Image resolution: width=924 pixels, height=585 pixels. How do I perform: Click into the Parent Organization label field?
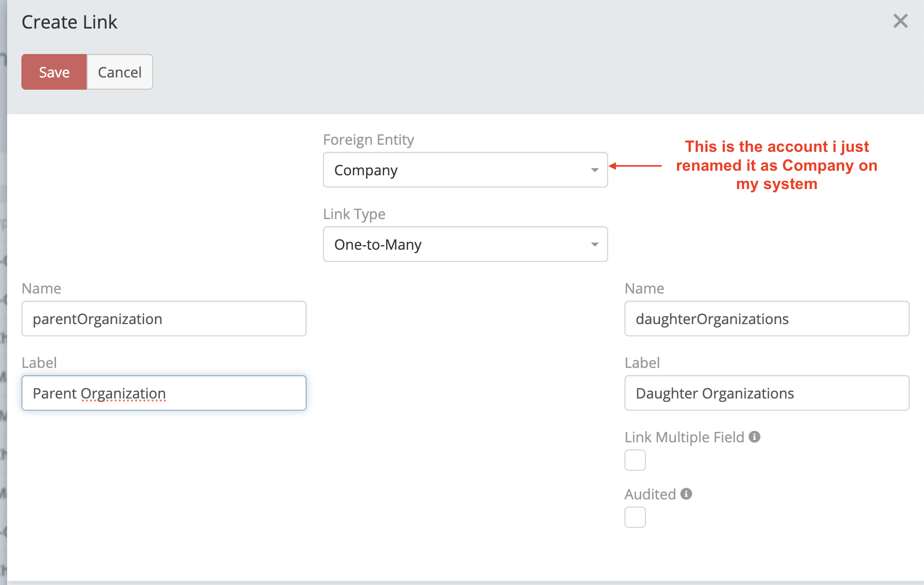(164, 393)
